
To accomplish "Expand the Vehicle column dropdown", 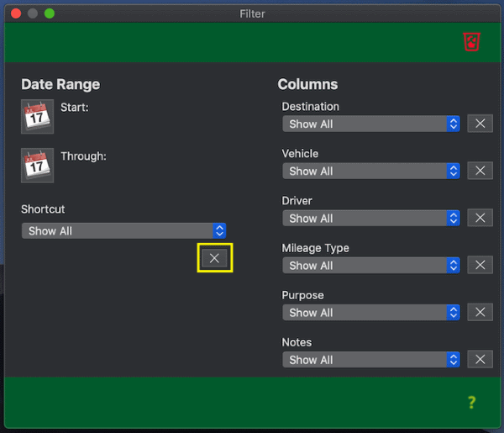I will [371, 171].
